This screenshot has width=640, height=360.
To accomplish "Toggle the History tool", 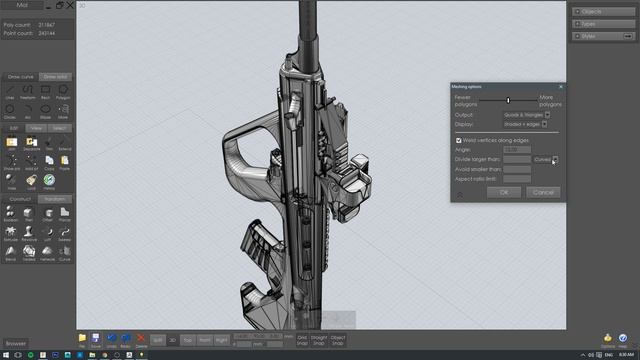I will pos(49,182).
